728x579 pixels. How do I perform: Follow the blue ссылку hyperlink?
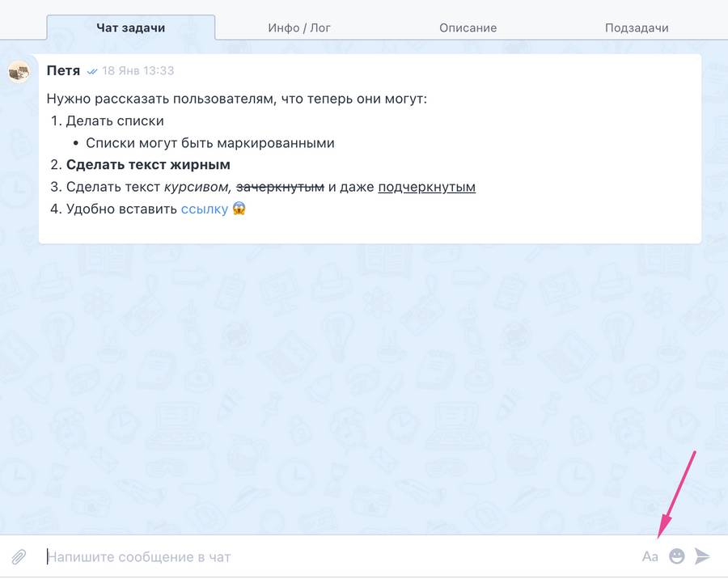204,209
